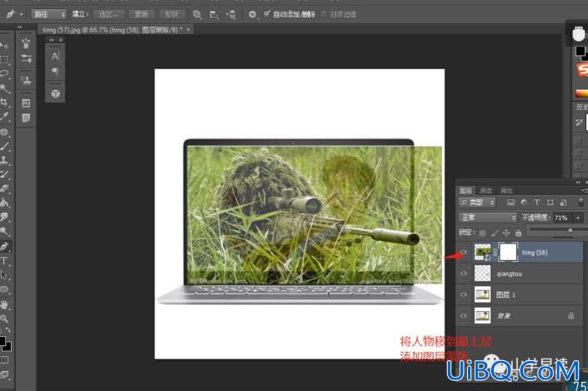
Task: Select the Magic Wand tool
Action: point(4,88)
